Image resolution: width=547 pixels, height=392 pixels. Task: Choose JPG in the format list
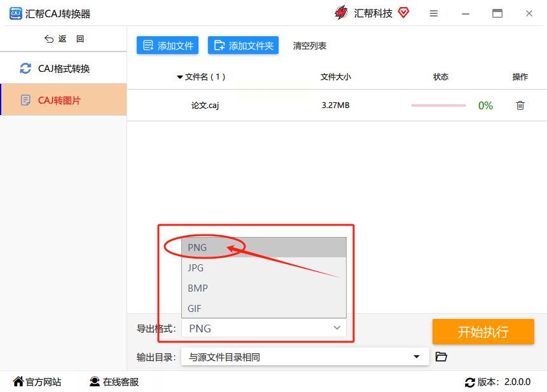pyautogui.click(x=264, y=267)
